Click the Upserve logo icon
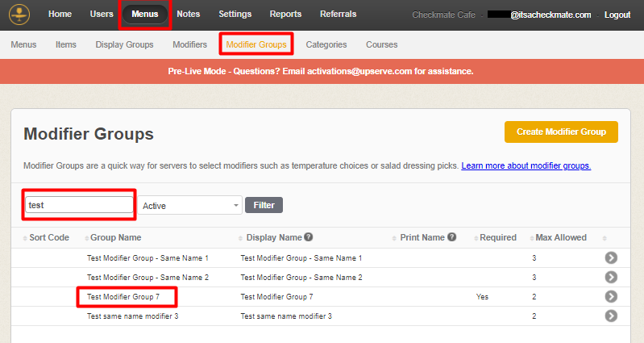Viewport: 644px width, 343px height. [18, 15]
